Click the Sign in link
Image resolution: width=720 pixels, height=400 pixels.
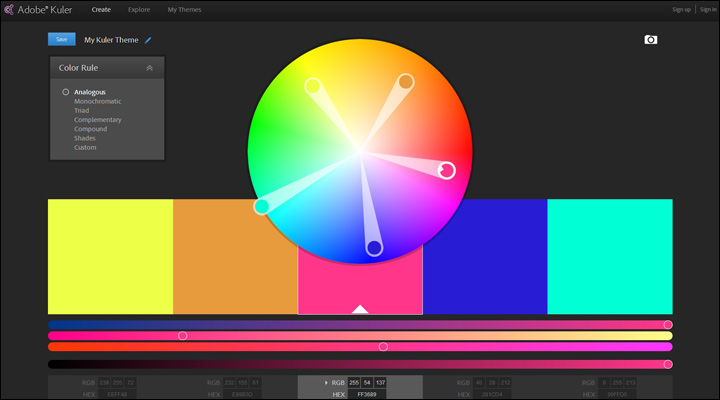pos(709,9)
